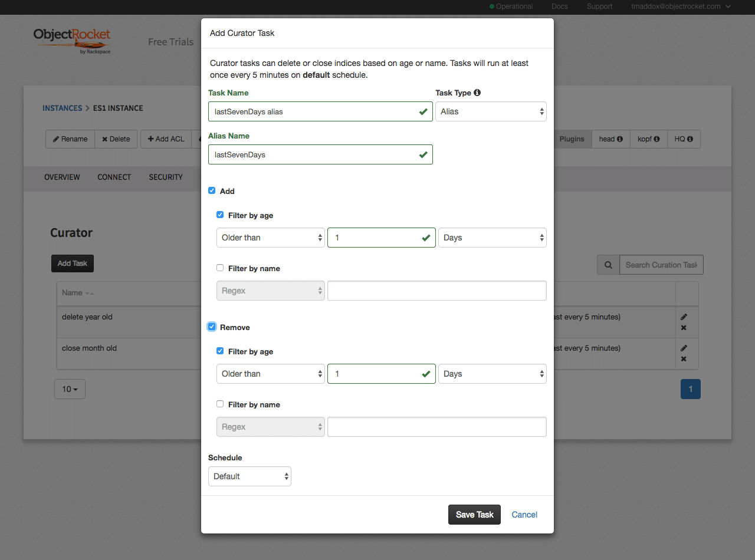Delete the close month old task
Image resolution: width=755 pixels, height=560 pixels.
[x=684, y=358]
